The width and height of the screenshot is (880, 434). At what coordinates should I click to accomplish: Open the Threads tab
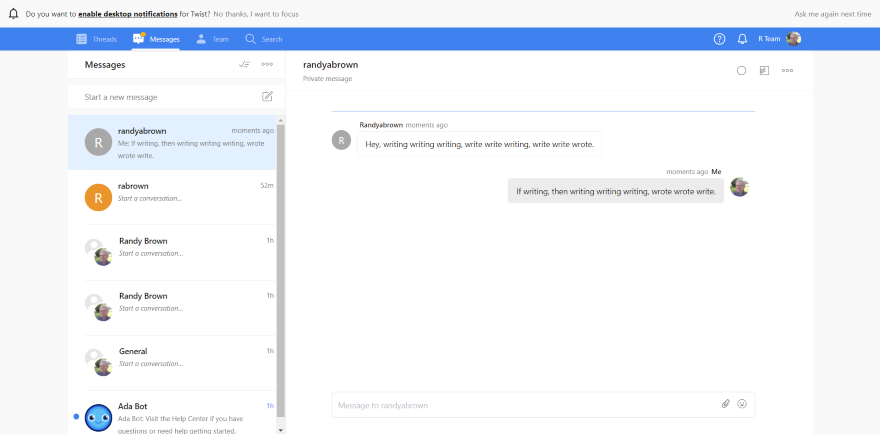[97, 39]
